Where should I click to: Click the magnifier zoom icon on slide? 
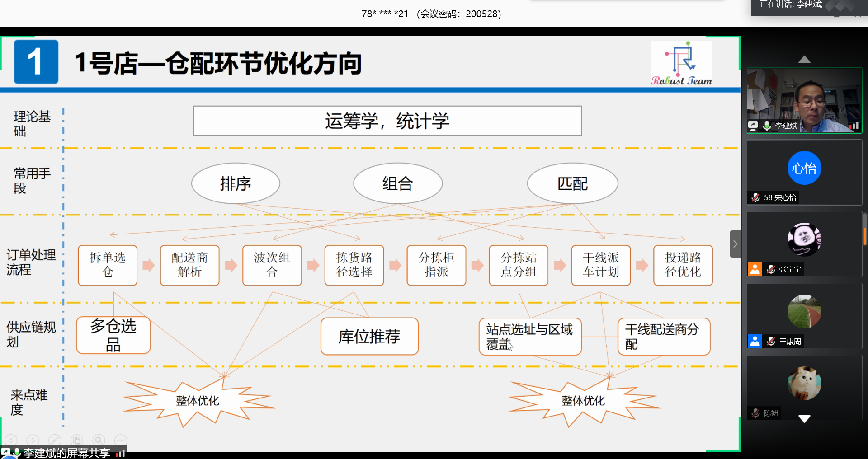pyautogui.click(x=99, y=440)
